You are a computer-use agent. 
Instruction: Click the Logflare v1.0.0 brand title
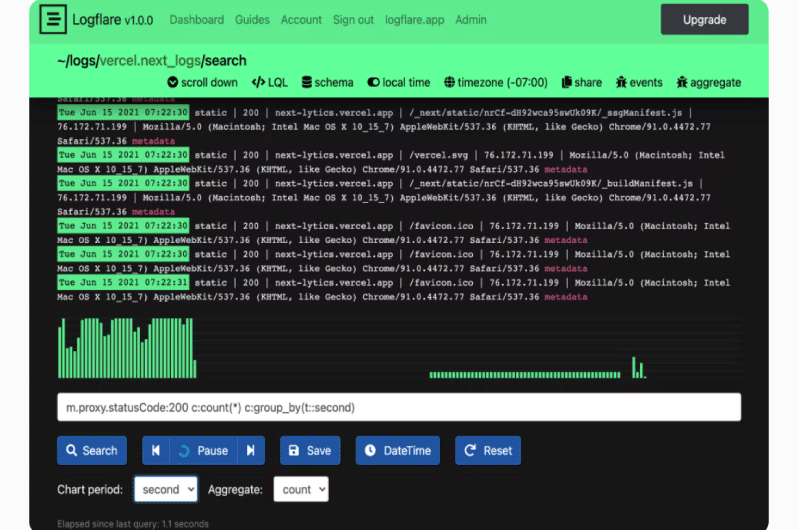[x=112, y=20]
